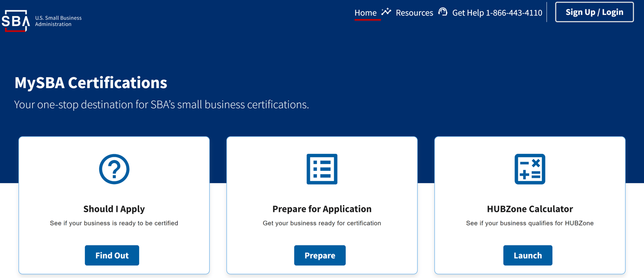Select Get Help 1-866-443-4110
The image size is (644, 278).
[497, 13]
